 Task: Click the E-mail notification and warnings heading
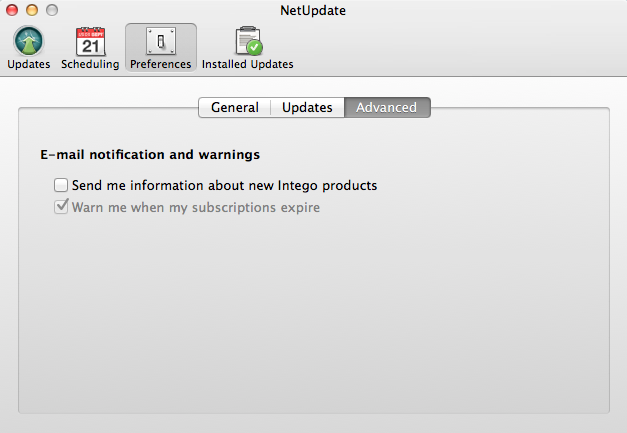point(150,154)
